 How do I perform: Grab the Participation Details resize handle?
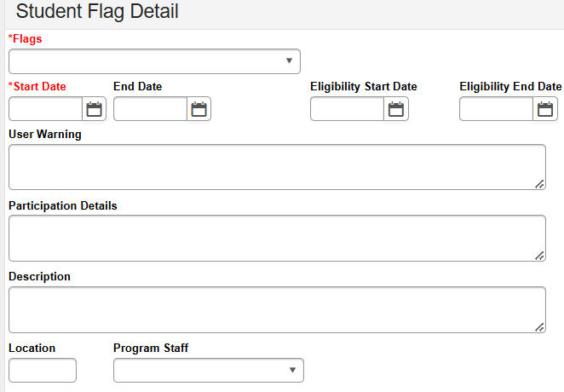pos(540,256)
